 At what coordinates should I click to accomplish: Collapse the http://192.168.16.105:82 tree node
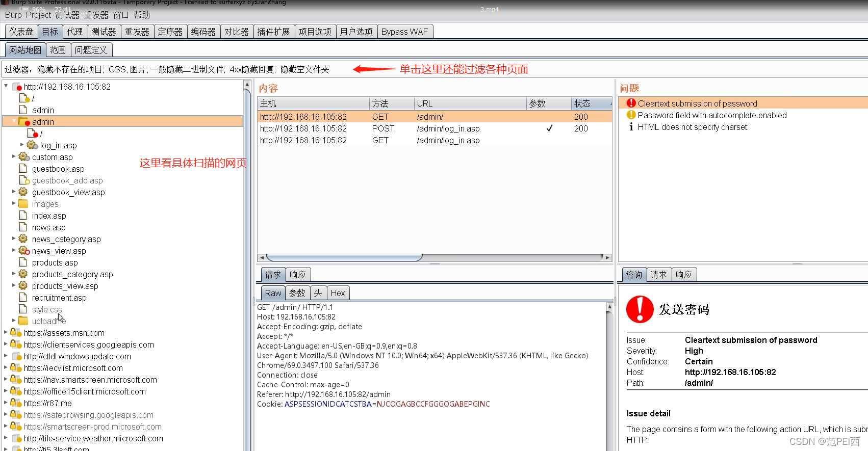(6, 86)
